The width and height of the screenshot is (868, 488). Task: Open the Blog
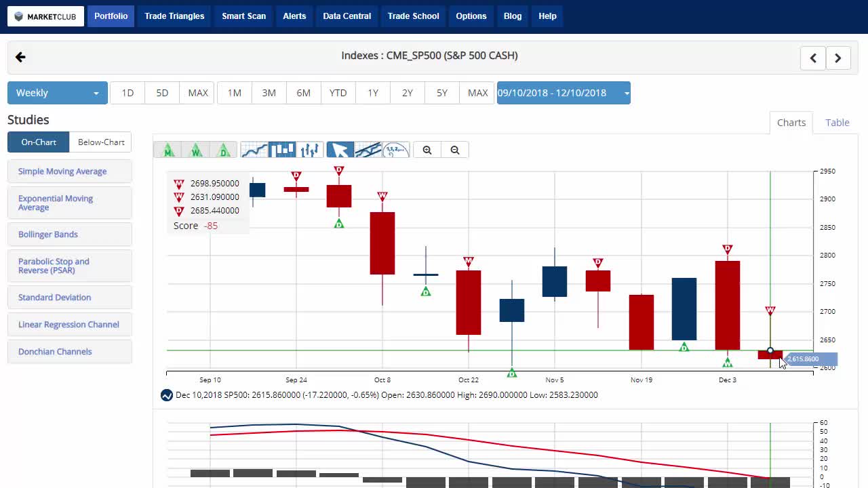[x=513, y=16]
